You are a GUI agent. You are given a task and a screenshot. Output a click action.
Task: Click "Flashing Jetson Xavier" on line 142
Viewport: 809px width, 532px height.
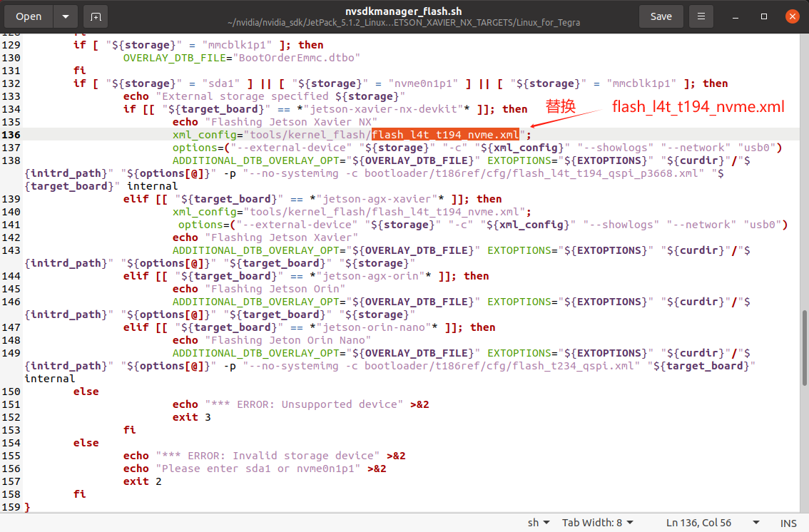coord(281,237)
